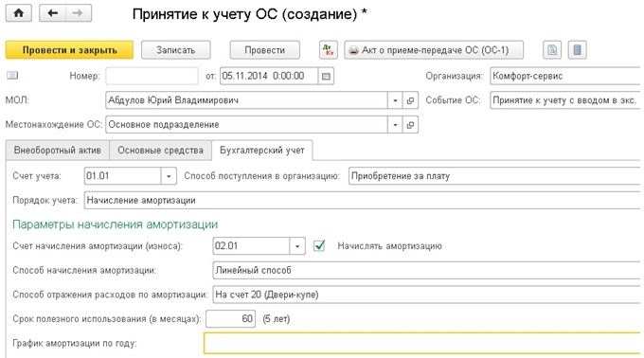This screenshot has width=644, height=358.
Task: Go to the home page icon
Action: (19, 13)
